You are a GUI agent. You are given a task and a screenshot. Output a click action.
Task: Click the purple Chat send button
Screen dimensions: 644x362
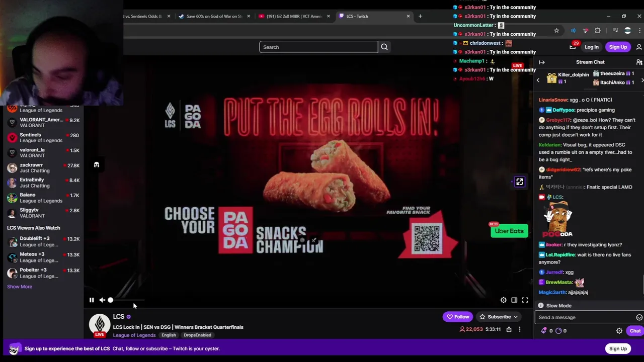click(635, 331)
